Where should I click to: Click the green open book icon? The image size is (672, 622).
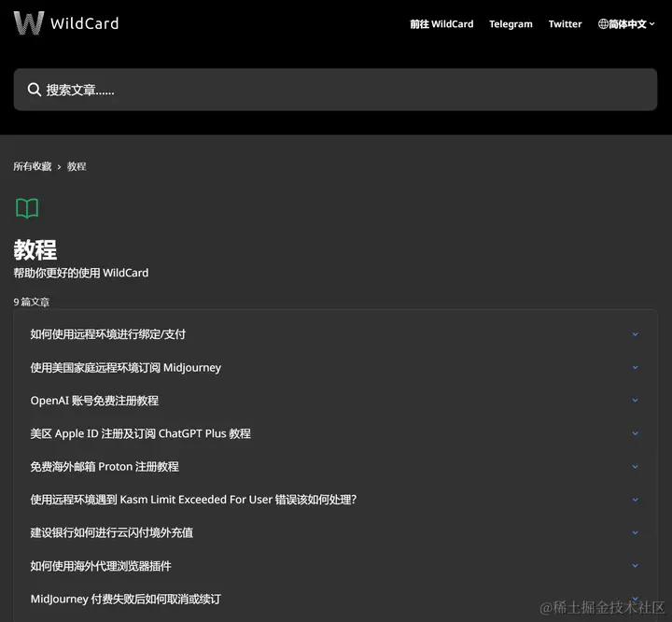(27, 208)
